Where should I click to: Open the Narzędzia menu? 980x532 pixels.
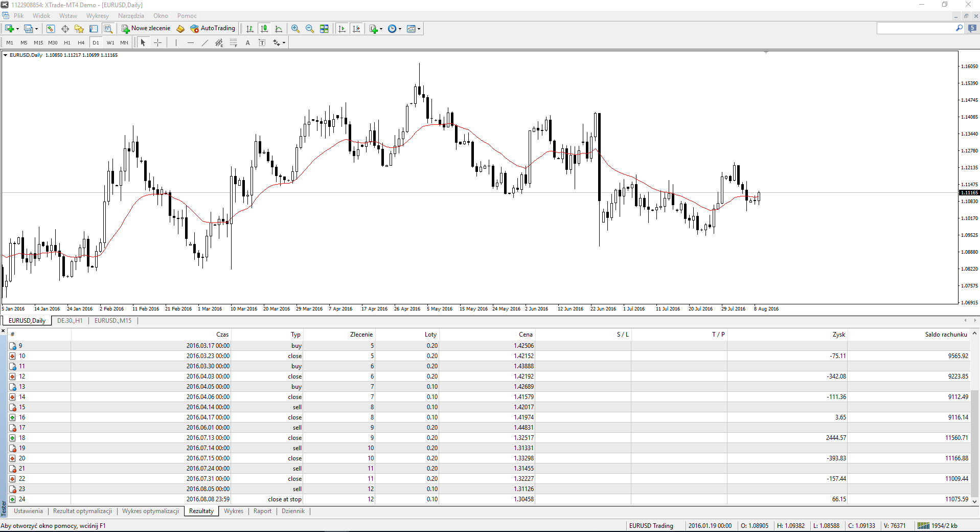coord(131,16)
